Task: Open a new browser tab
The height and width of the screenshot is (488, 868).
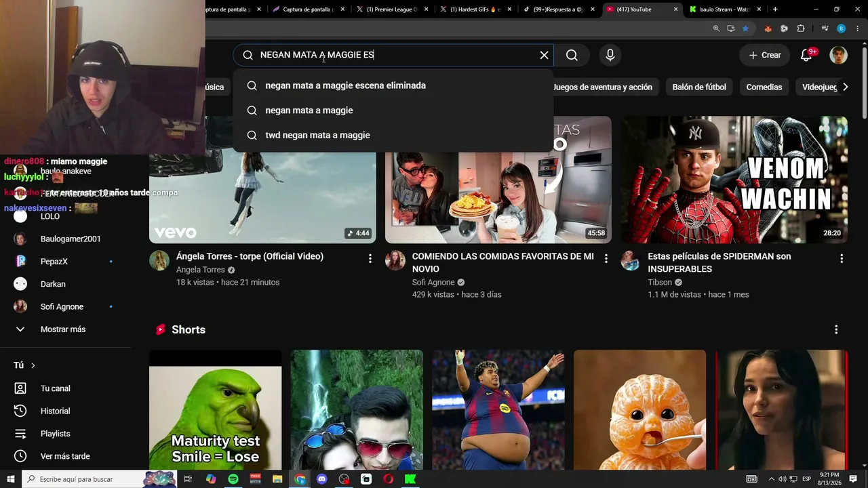Action: pos(775,9)
